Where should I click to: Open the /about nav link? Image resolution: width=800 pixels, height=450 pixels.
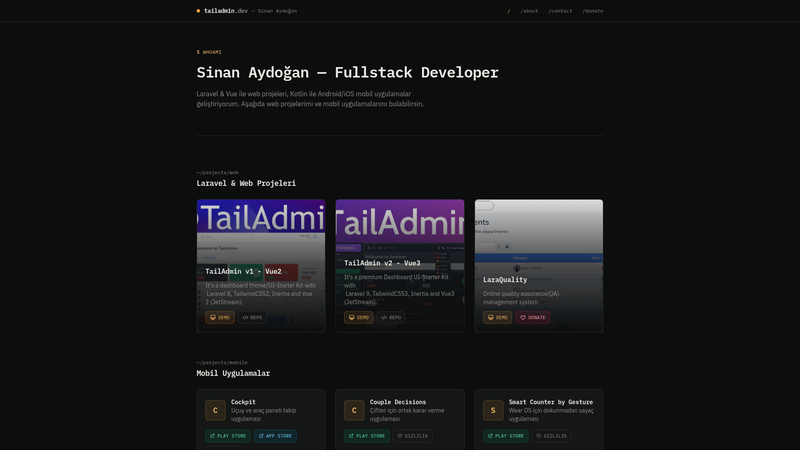point(529,11)
